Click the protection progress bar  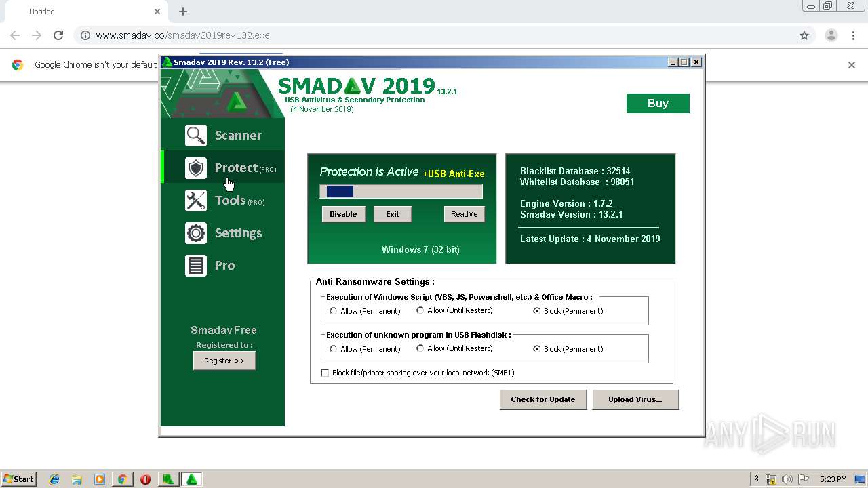point(401,192)
